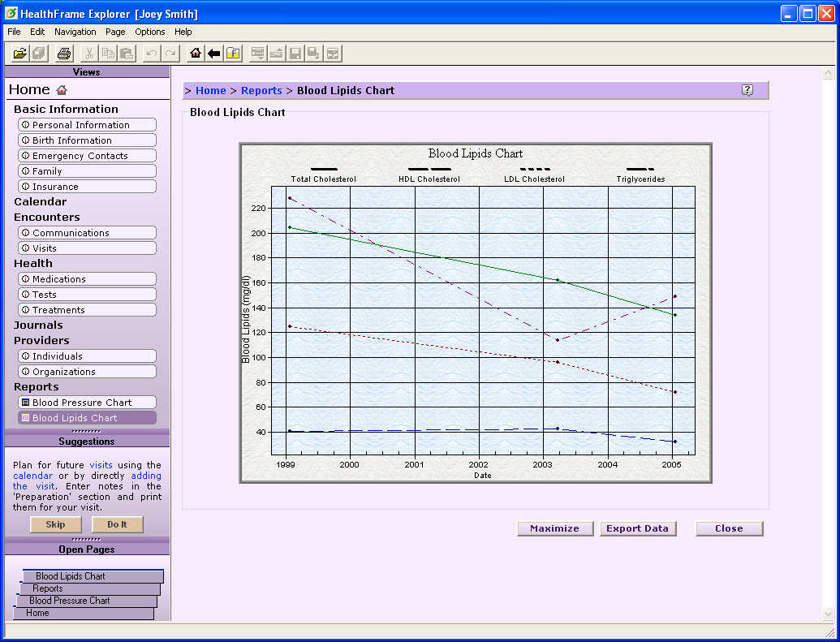The image size is (840, 642).
Task: Click the Home link in breadcrumb
Action: (210, 91)
